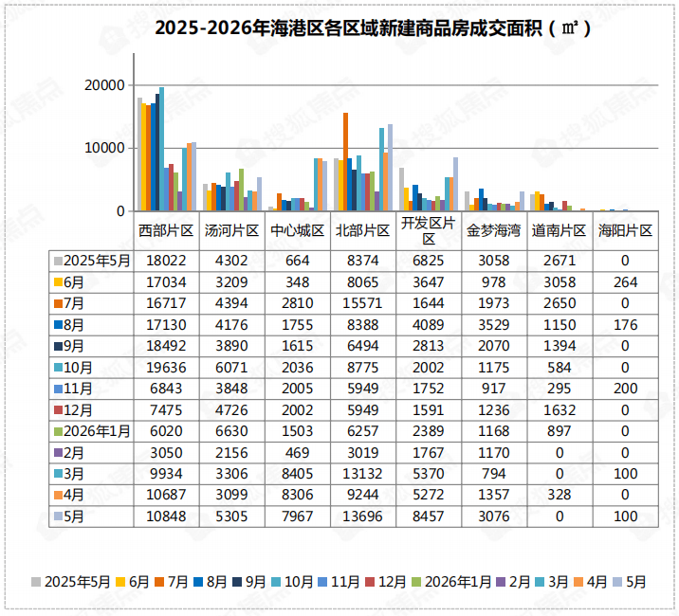Click the 10000 y-axis label

coord(104,148)
